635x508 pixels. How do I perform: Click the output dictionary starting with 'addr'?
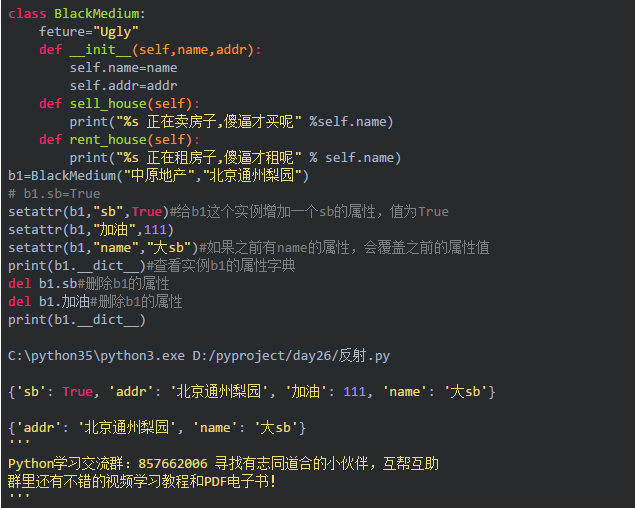point(156,428)
